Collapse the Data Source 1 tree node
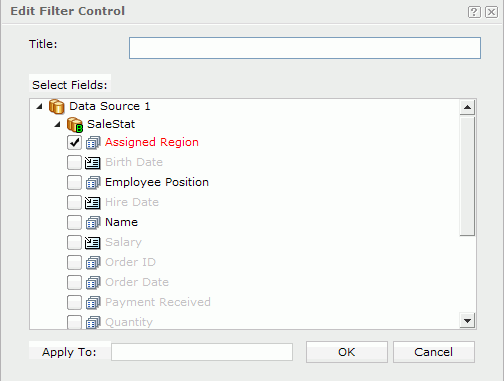This screenshot has height=381, width=504. 40,106
